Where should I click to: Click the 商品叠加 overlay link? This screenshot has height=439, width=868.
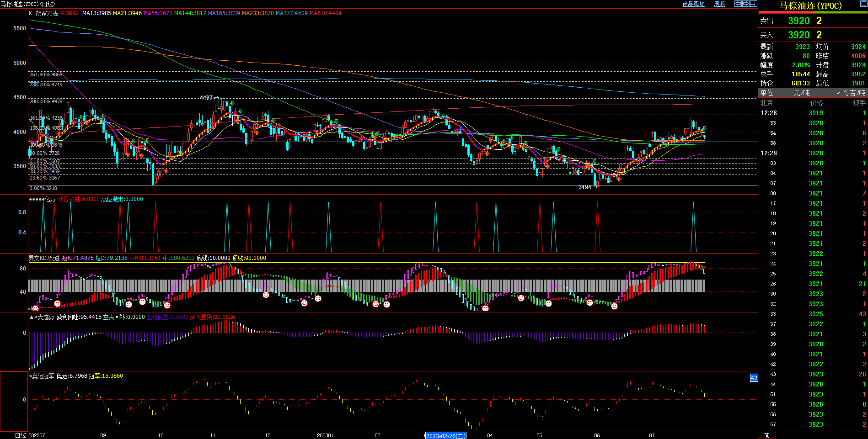pyautogui.click(x=693, y=4)
